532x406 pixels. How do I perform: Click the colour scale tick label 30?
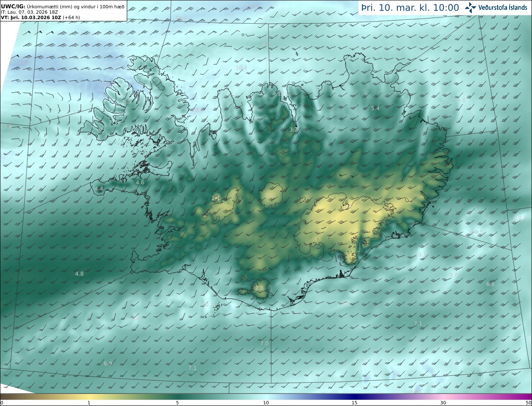(x=443, y=403)
